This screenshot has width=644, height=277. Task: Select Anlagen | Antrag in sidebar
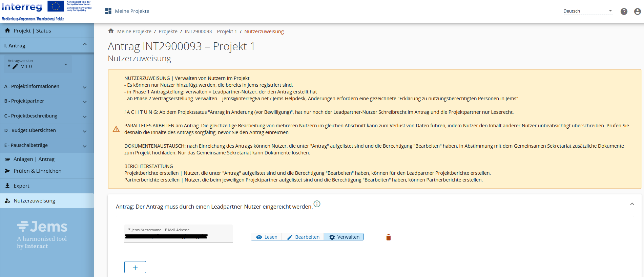(34, 159)
